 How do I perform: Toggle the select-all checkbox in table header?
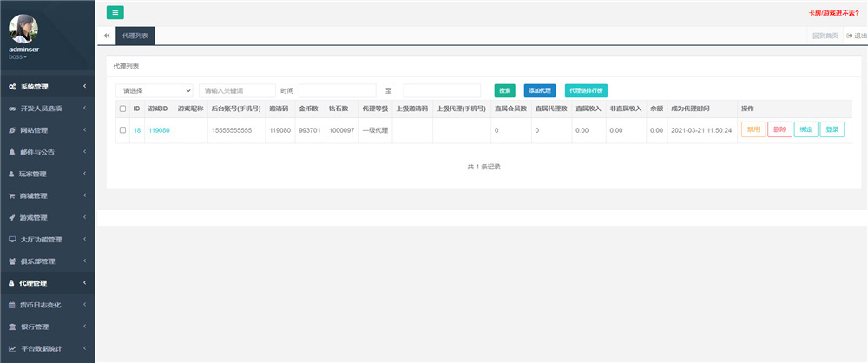(x=122, y=109)
